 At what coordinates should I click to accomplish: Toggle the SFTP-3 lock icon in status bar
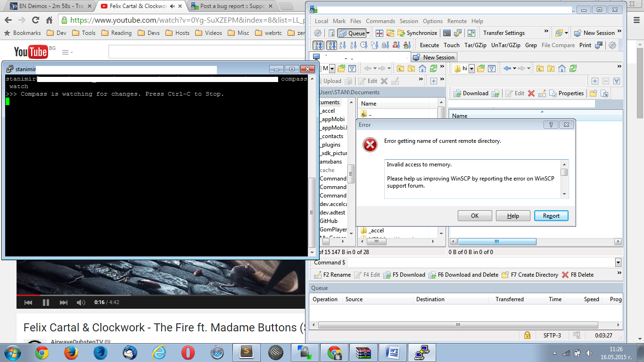[x=527, y=335]
